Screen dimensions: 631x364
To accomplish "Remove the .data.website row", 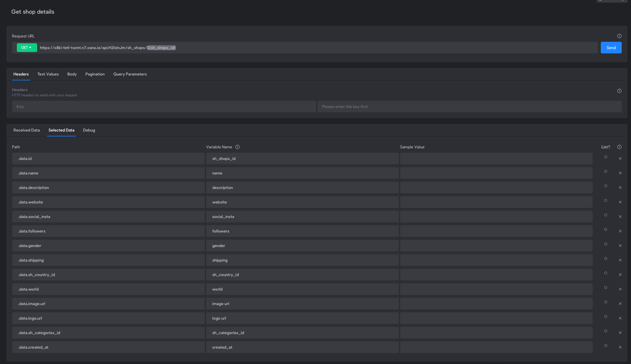I will click(x=620, y=202).
